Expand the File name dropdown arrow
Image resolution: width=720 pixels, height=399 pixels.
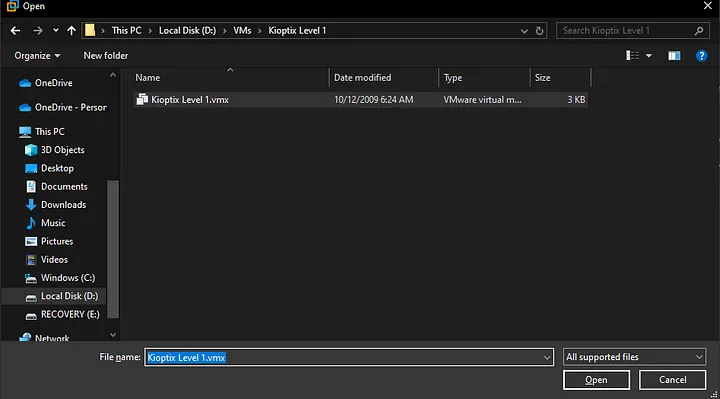point(547,357)
